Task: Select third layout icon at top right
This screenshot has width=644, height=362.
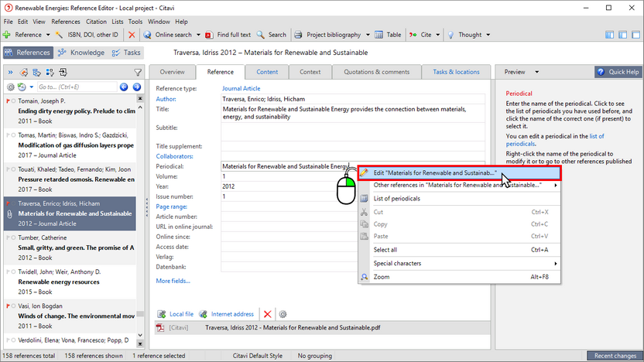Action: click(x=635, y=35)
